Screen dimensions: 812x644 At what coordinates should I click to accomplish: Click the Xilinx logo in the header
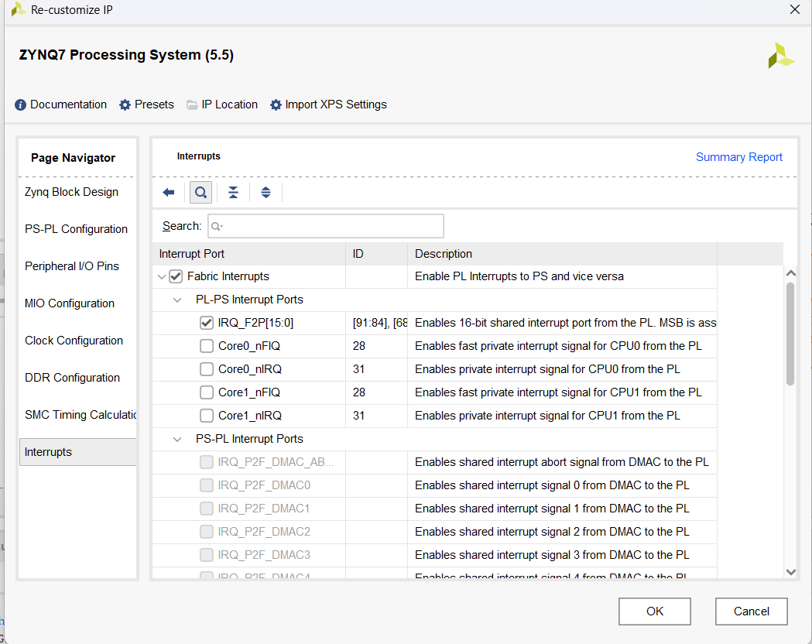tap(781, 56)
